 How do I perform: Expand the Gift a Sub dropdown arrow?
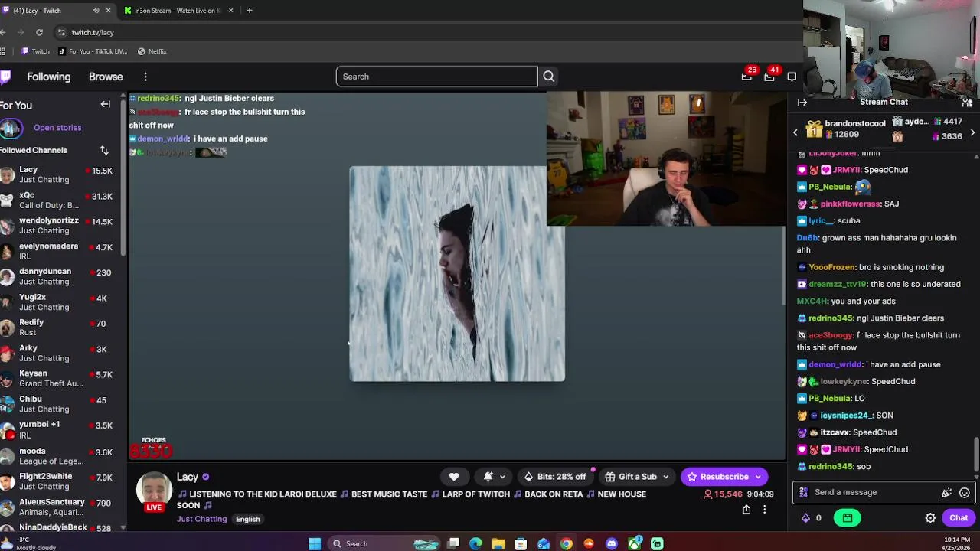(x=665, y=477)
